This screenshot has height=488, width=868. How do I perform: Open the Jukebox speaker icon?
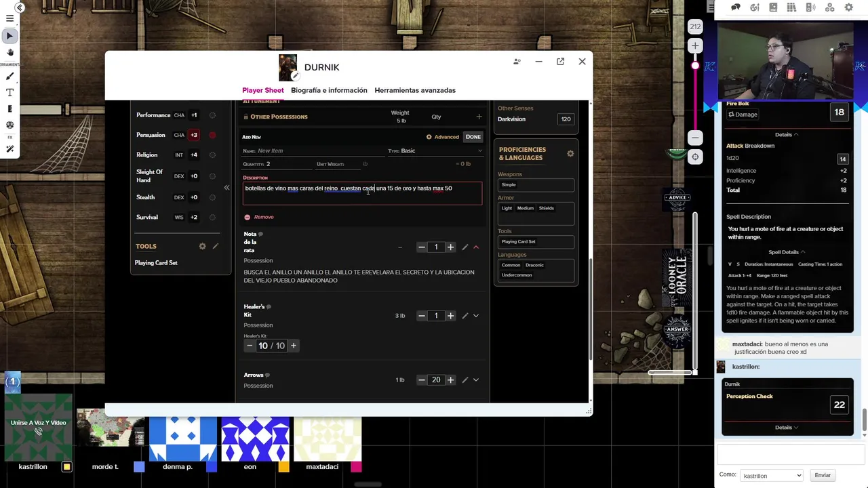tap(810, 7)
